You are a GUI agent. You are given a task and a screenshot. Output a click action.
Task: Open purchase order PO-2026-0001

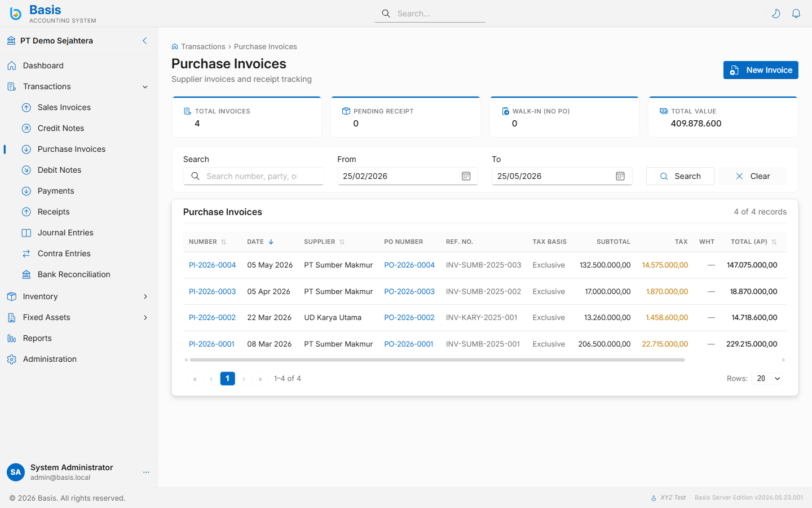coord(409,344)
